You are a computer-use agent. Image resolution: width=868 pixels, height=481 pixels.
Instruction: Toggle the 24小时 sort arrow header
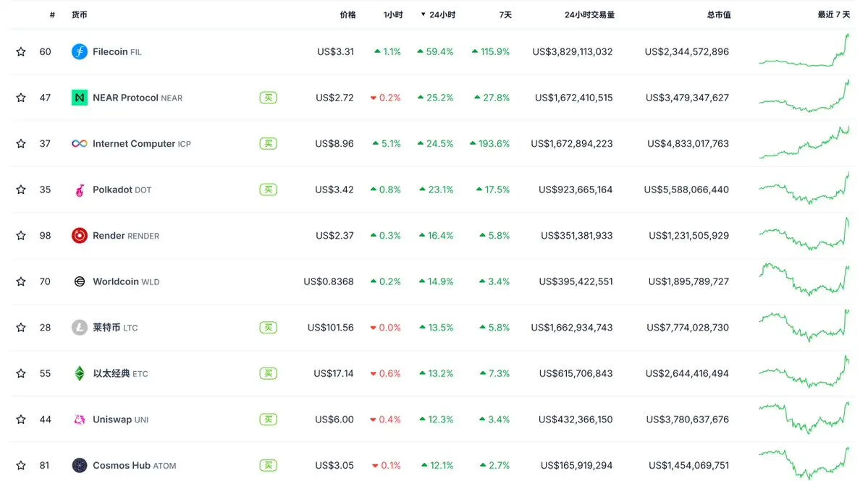[x=437, y=14]
